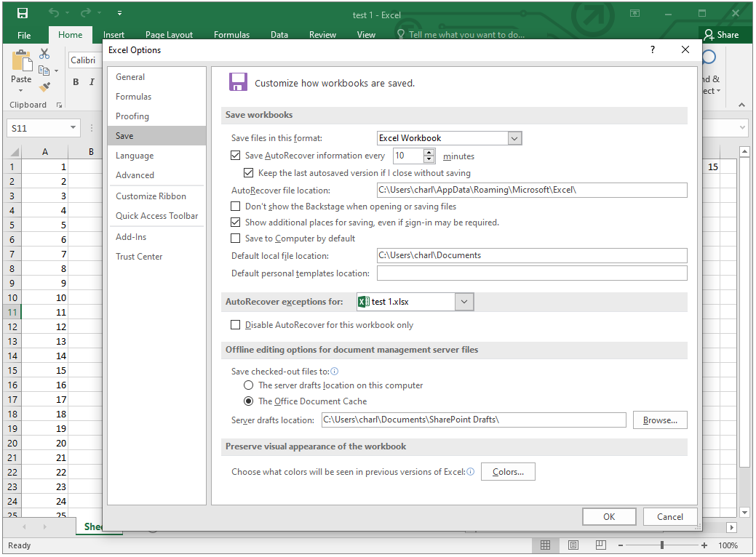Click the Default local file location field
Viewport: 756px width, 557px height.
tap(531, 255)
